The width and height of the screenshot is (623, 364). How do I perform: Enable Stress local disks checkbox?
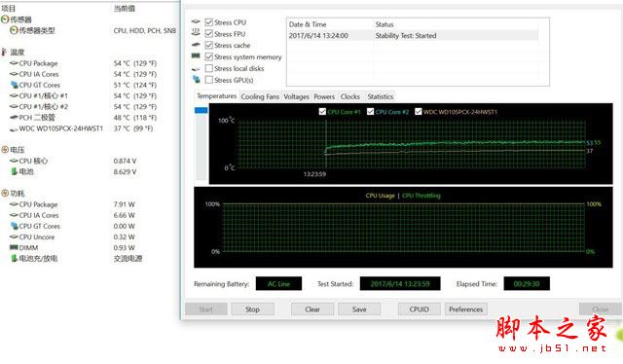coord(209,68)
